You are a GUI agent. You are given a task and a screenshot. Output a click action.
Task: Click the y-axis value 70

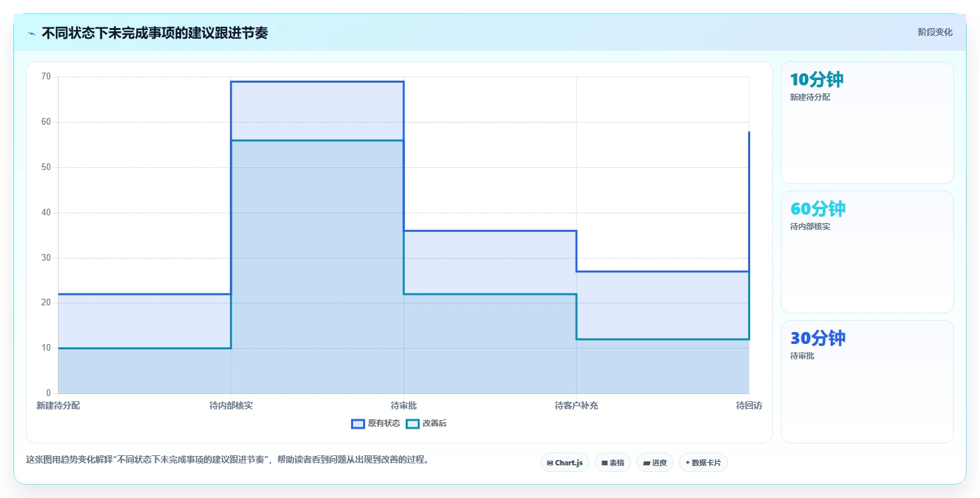click(x=46, y=77)
